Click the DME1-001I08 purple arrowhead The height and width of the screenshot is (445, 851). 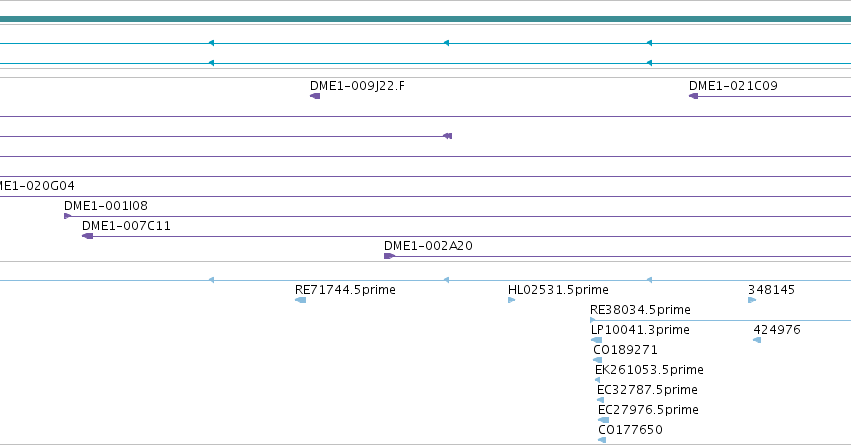68,216
